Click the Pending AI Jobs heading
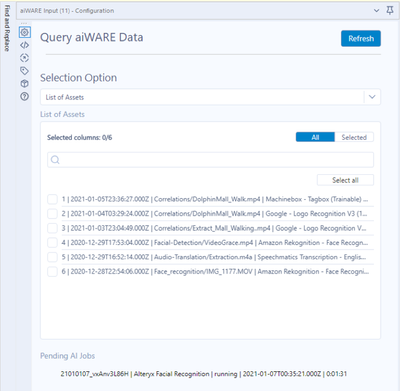This screenshot has height=391, width=400. pyautogui.click(x=67, y=356)
